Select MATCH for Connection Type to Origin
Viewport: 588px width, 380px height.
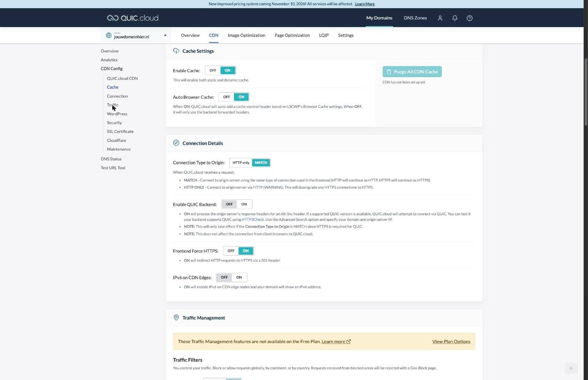[261, 163]
